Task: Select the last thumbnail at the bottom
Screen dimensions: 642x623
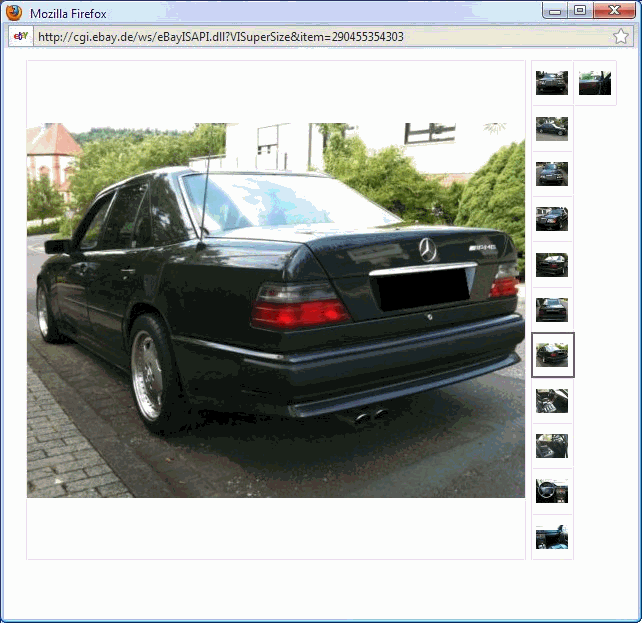Action: (x=551, y=537)
